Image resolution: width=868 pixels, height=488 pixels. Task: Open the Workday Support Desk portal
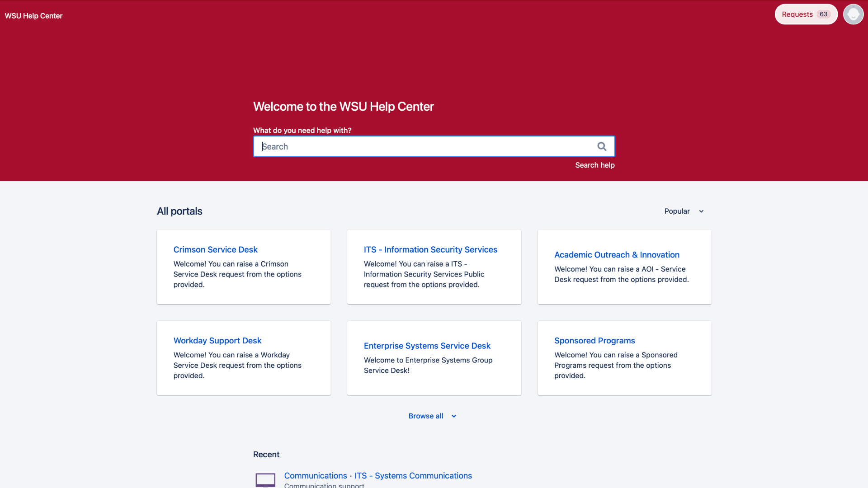pos(217,340)
